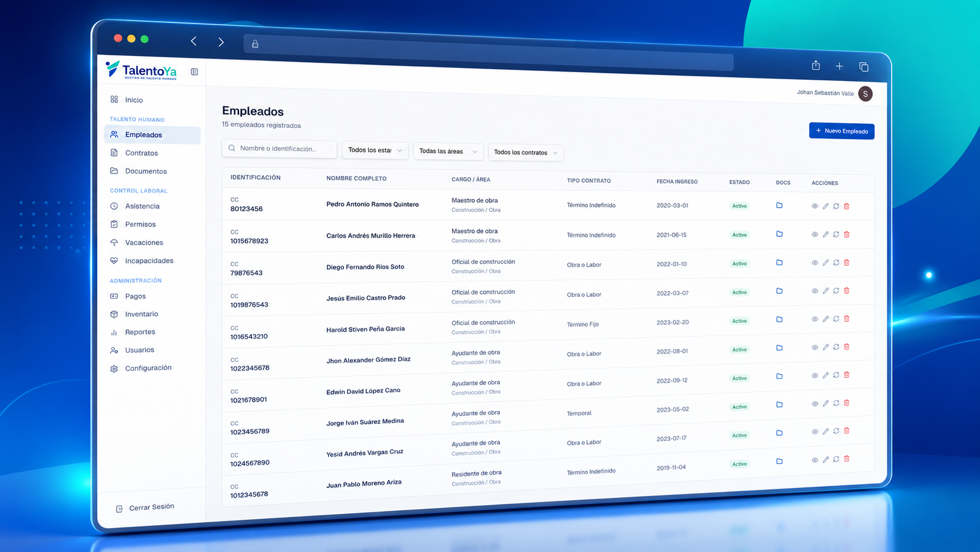Open Inventario in sidebar
Viewport: 980px width, 552px height.
pos(141,314)
